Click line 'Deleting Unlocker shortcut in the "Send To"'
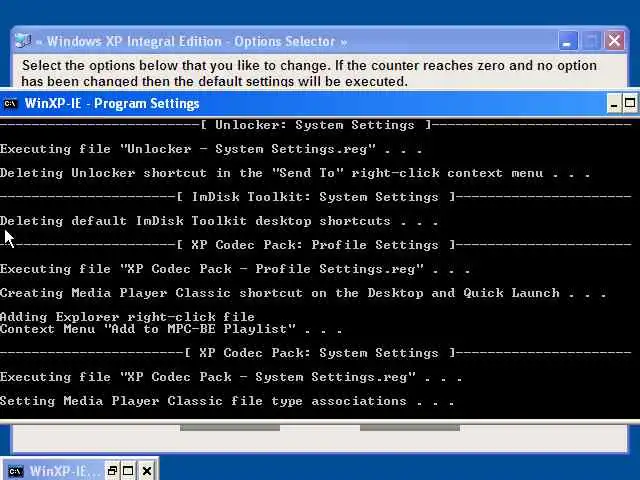Viewport: 640px width, 480px height. click(x=295, y=173)
